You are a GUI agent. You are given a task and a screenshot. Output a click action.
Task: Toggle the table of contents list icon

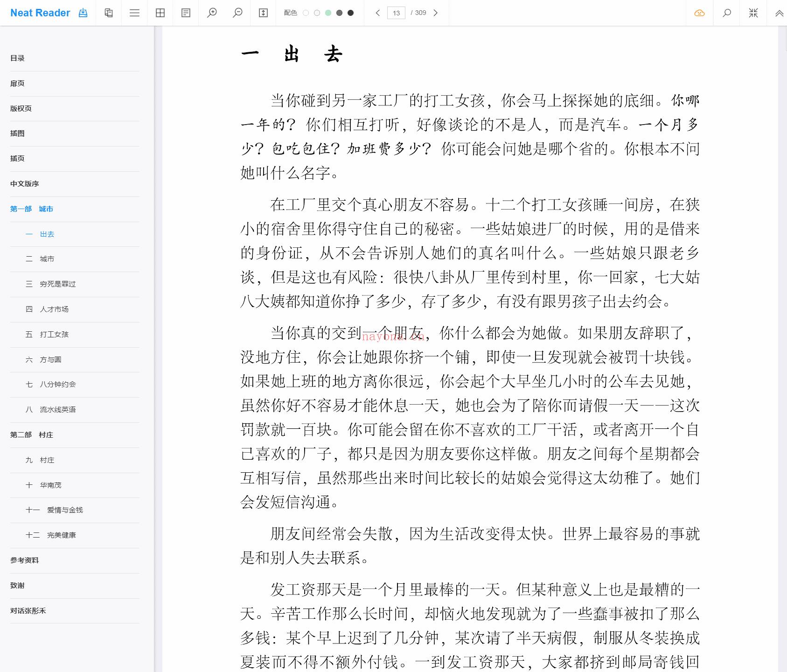tap(134, 13)
